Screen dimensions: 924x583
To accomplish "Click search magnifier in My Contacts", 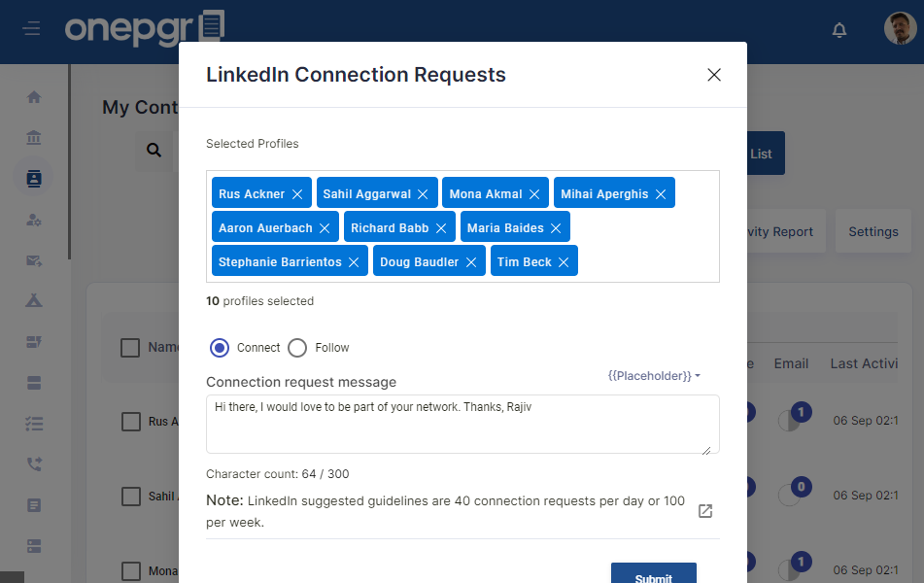I will (154, 151).
